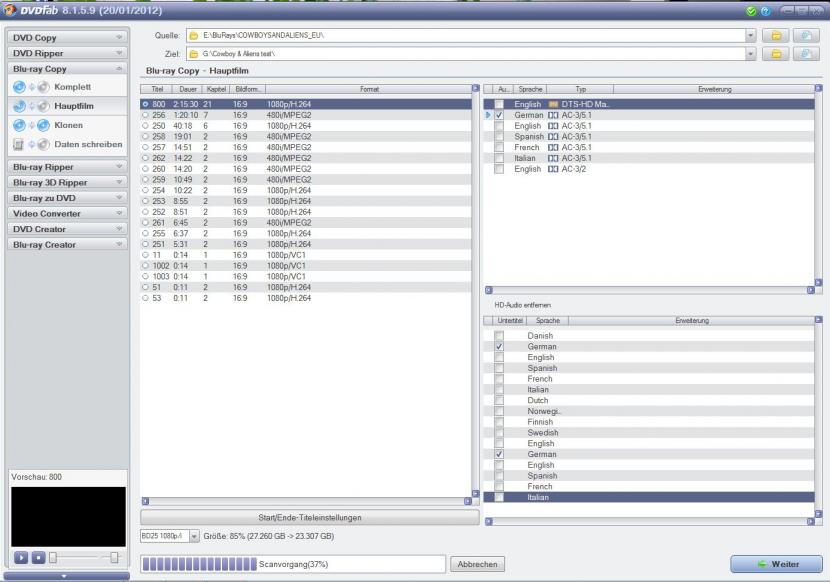Sort audio tracks by Sprache header
Viewport: 830px width, 582px height.
tap(530, 89)
